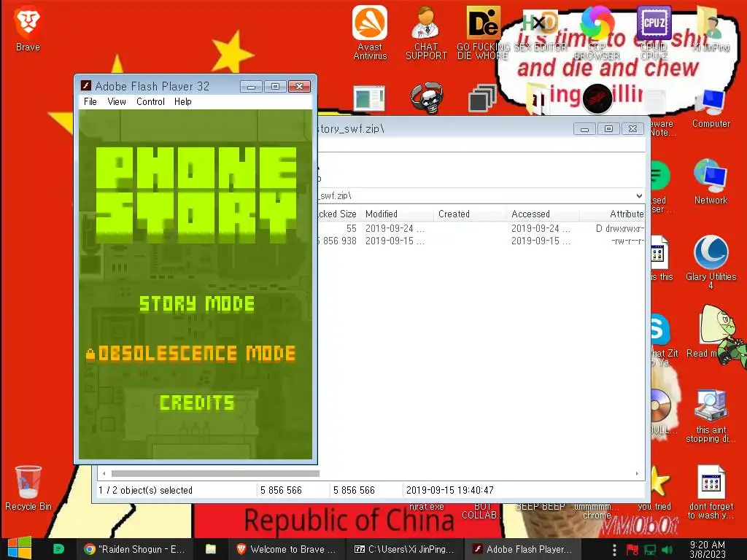The width and height of the screenshot is (747, 560).
Task: Click '1 / 2 object(s) selected' status text
Action: (x=145, y=490)
